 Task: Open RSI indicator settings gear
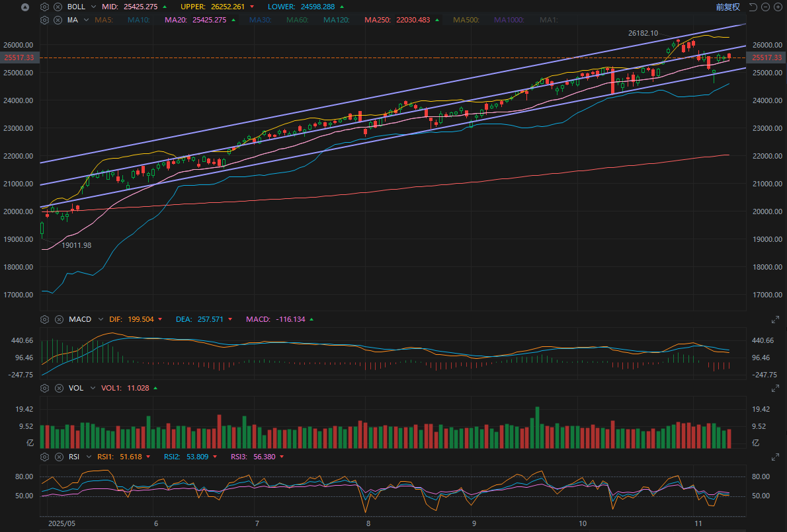(x=45, y=457)
